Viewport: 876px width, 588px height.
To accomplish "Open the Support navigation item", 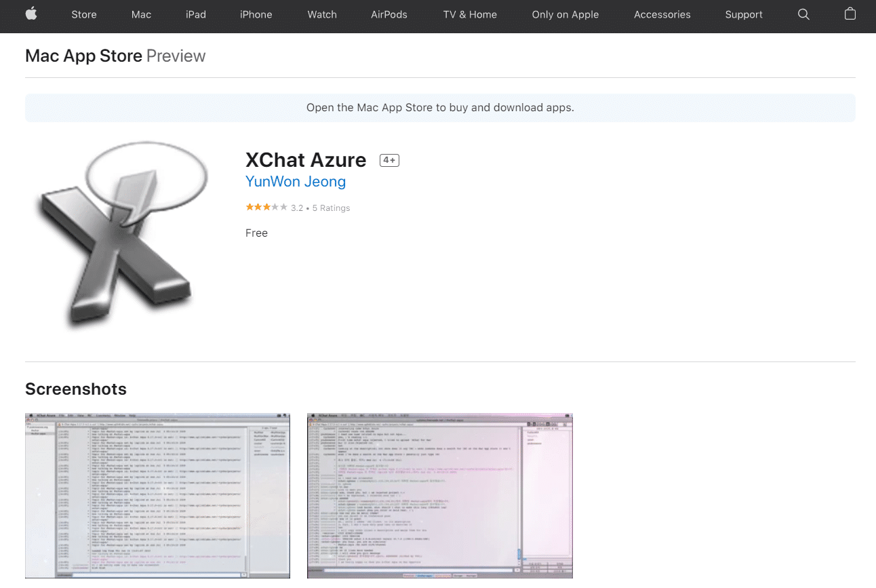I will [x=744, y=14].
